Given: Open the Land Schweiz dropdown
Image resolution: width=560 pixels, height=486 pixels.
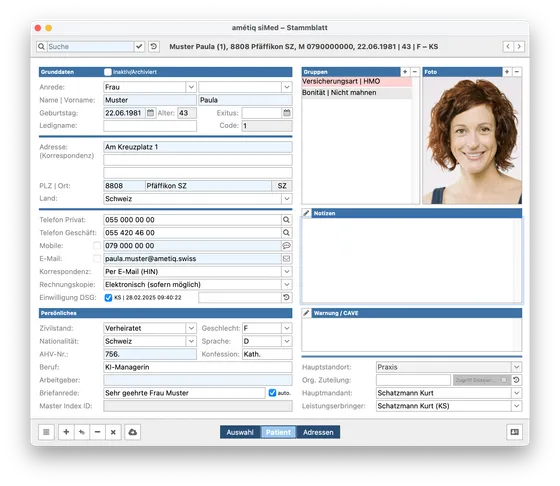Looking at the screenshot, I should [287, 199].
